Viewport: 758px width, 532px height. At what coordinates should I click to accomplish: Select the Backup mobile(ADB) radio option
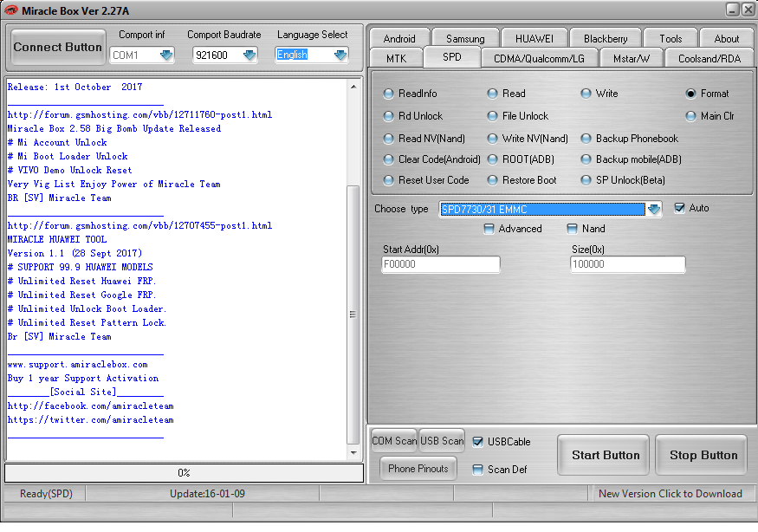[x=586, y=159]
